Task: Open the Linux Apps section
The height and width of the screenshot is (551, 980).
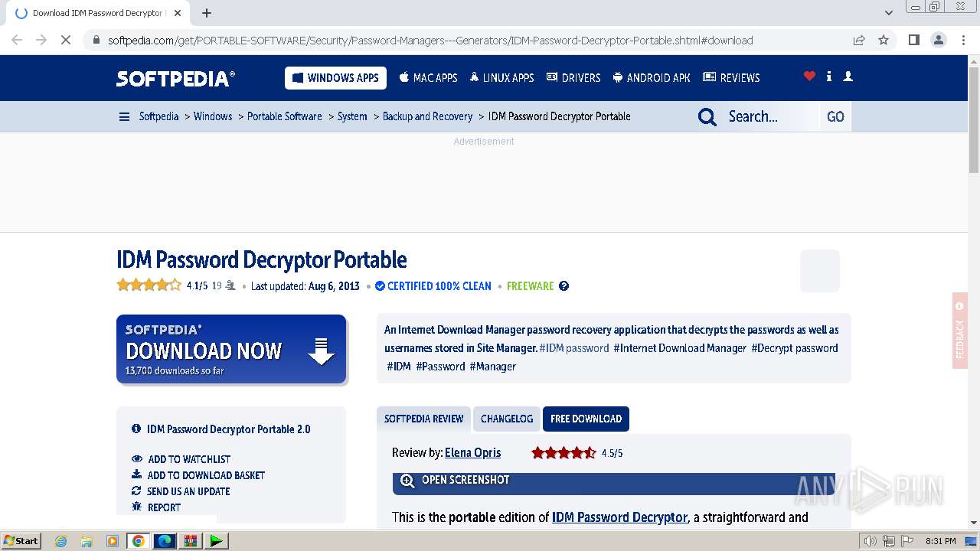Action: click(x=502, y=78)
